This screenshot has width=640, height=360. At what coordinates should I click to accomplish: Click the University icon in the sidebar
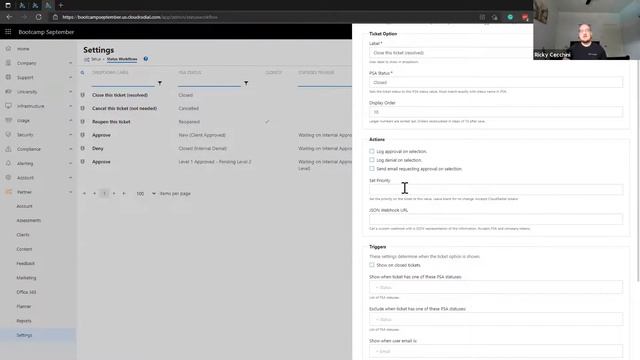(x=8, y=91)
